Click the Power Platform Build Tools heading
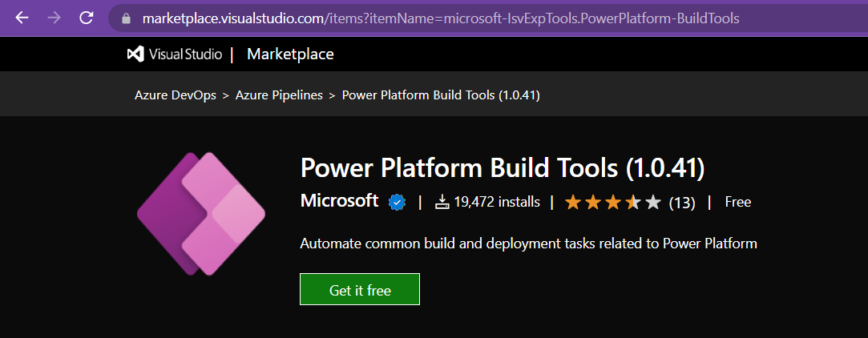The image size is (868, 338). point(502,168)
